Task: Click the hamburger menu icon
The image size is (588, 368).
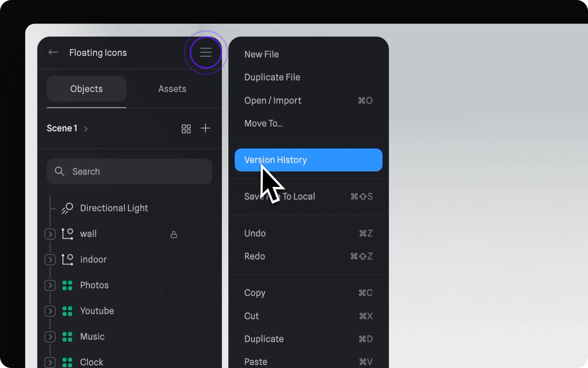Action: 206,52
